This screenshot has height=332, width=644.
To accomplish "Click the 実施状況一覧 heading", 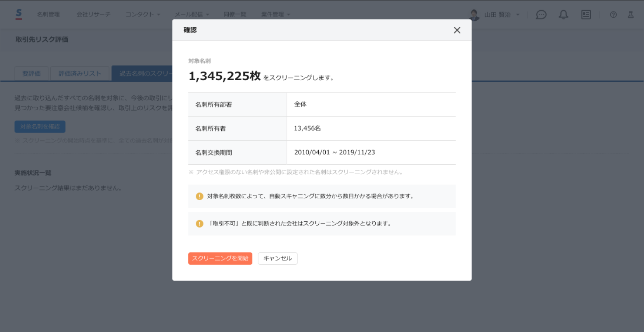I will tap(33, 173).
